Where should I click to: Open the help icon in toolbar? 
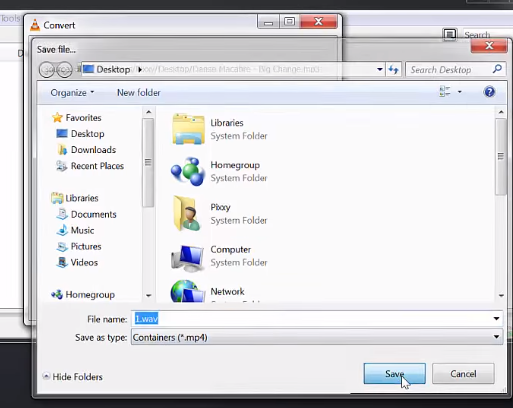point(489,92)
